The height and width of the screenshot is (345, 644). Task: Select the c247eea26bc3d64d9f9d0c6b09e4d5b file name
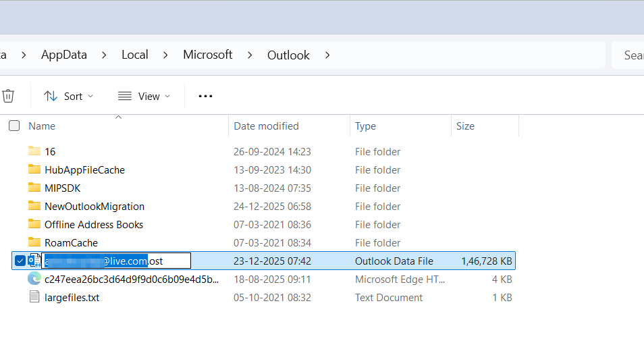pos(132,280)
